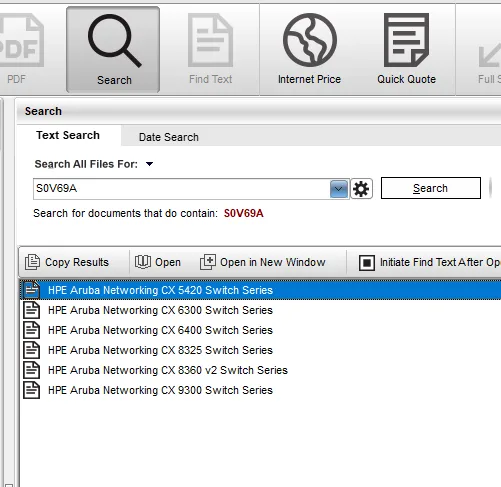The height and width of the screenshot is (487, 501).
Task: Switch to the Date Search tab
Action: tap(169, 137)
